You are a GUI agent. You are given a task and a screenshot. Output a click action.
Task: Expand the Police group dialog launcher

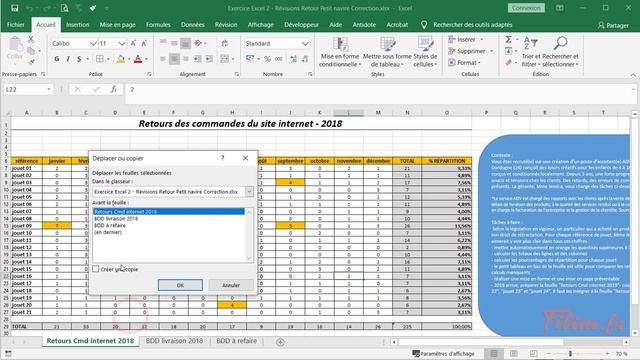(x=149, y=74)
